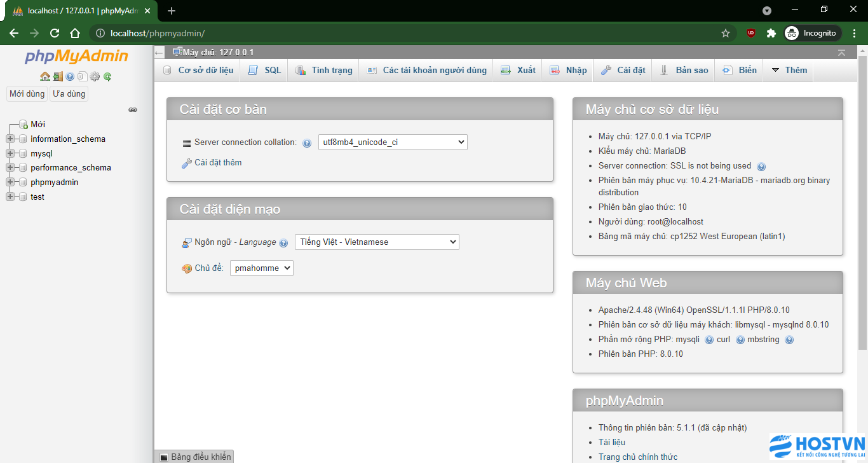Open the Cài đặt settings tab

[623, 71]
